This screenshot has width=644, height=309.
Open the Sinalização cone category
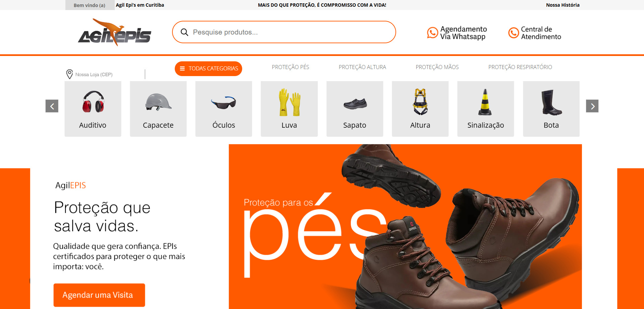(x=486, y=109)
